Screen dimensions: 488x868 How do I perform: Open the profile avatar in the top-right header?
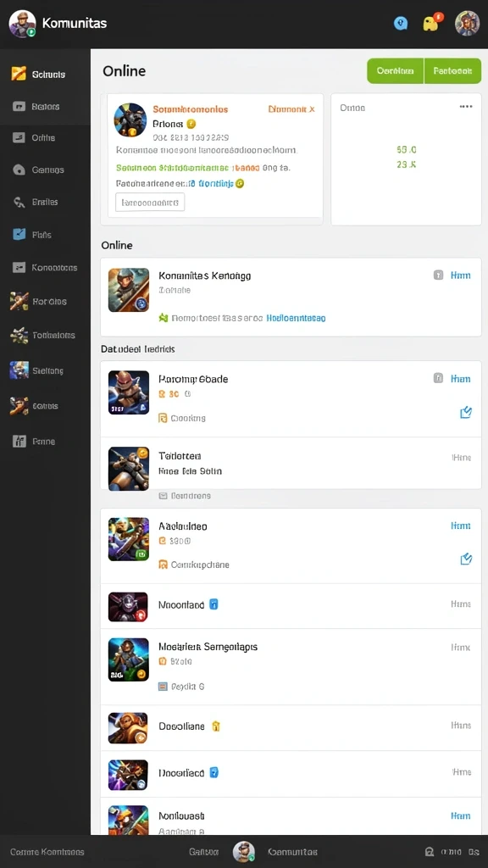pyautogui.click(x=467, y=23)
